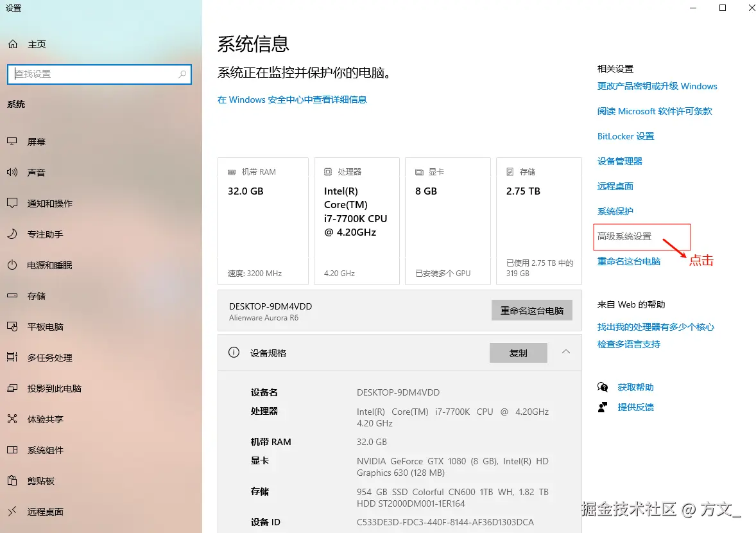Click the info icon beside 设备规格
The image size is (756, 533).
[x=234, y=353]
